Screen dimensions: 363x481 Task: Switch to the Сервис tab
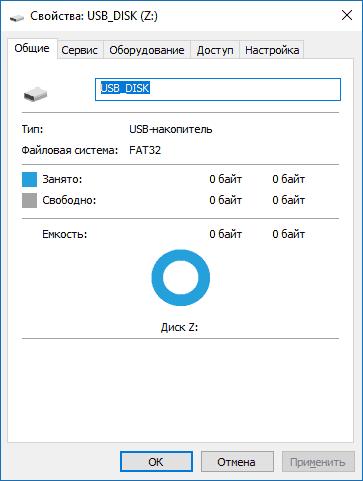80,50
